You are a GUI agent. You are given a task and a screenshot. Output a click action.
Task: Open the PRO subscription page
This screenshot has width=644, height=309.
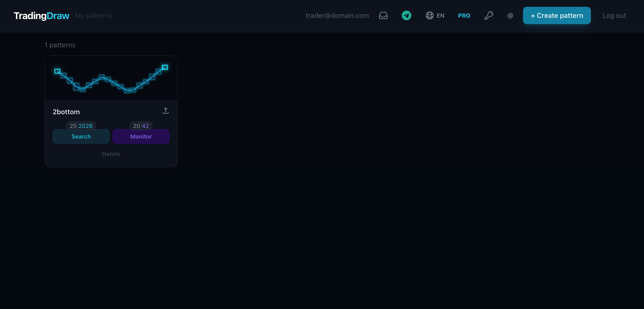[x=464, y=15]
